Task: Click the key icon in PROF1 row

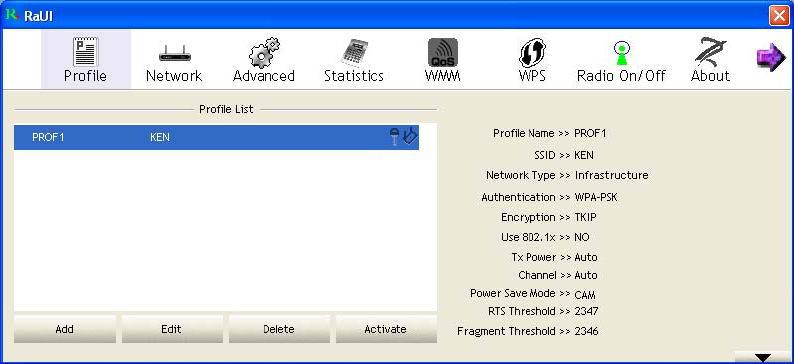Action: pos(394,137)
